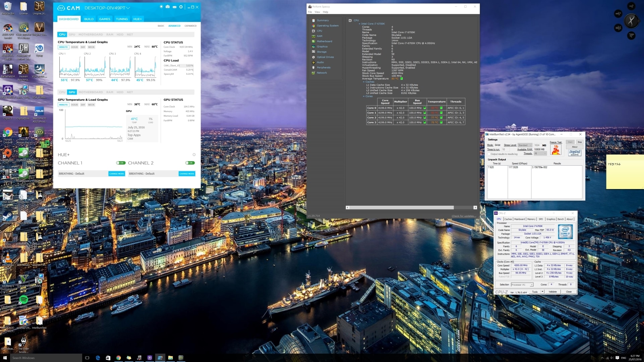
Task: Open Task View on the taskbar
Action: 87,358
